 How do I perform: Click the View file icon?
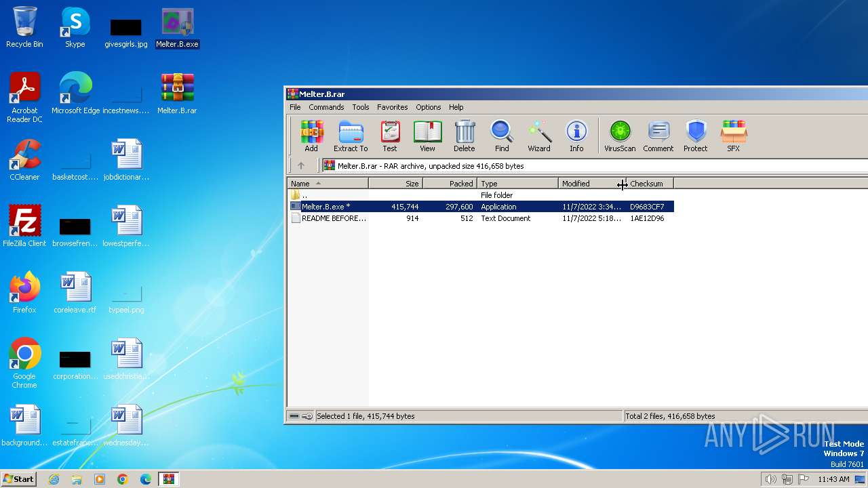point(427,136)
